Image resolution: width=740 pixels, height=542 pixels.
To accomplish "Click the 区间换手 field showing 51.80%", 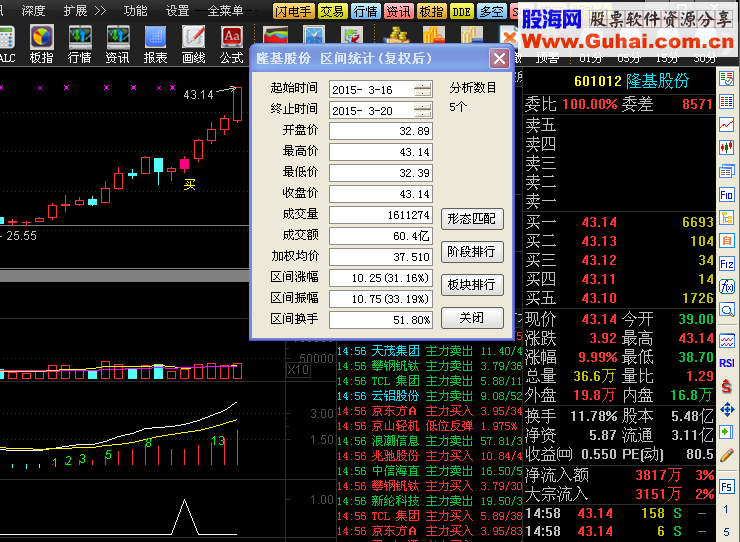I will pyautogui.click(x=381, y=320).
